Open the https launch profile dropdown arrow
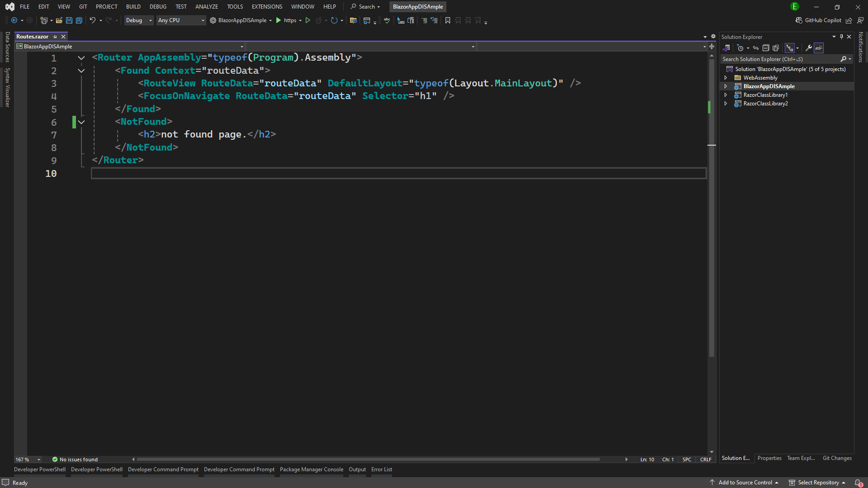The width and height of the screenshot is (868, 488). point(300,20)
